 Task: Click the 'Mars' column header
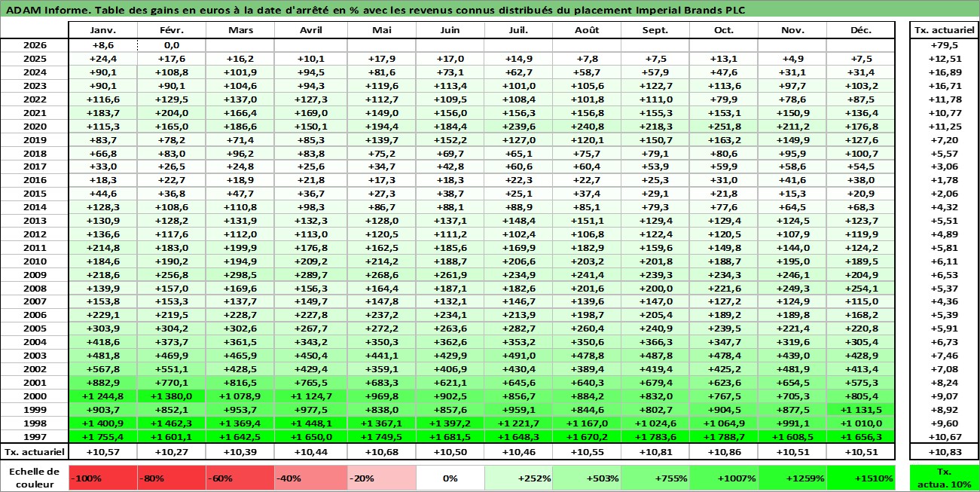(240, 30)
